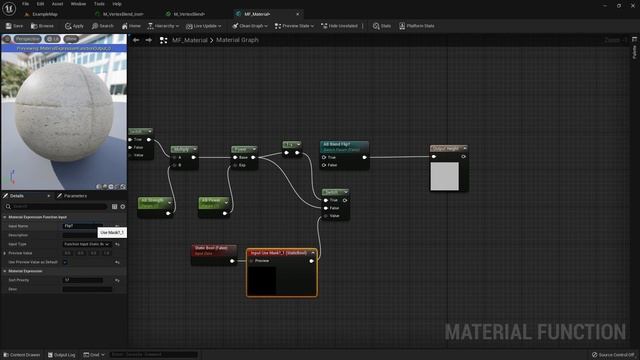The height and width of the screenshot is (360, 640).
Task: Open the Output Log
Action: (62, 355)
